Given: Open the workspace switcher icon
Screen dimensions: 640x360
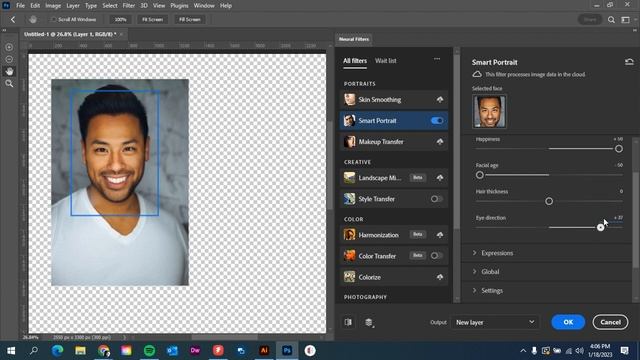Looking at the screenshot, I should pyautogui.click(x=625, y=20).
